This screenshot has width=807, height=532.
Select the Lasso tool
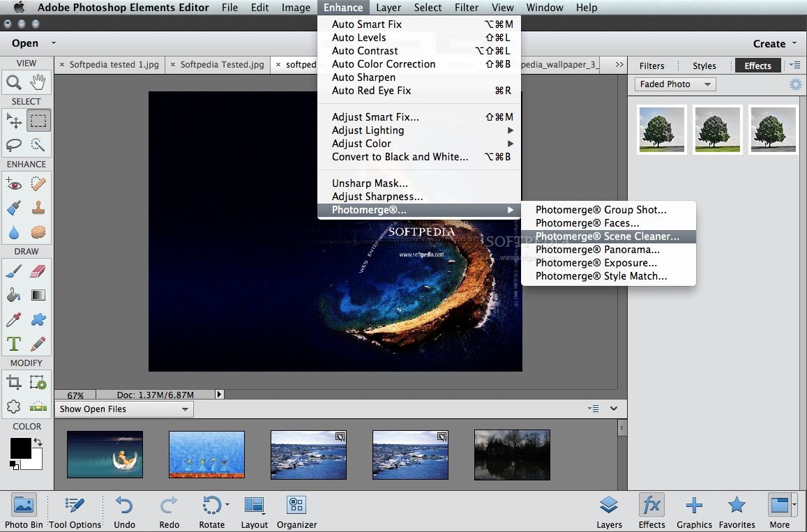pyautogui.click(x=14, y=144)
